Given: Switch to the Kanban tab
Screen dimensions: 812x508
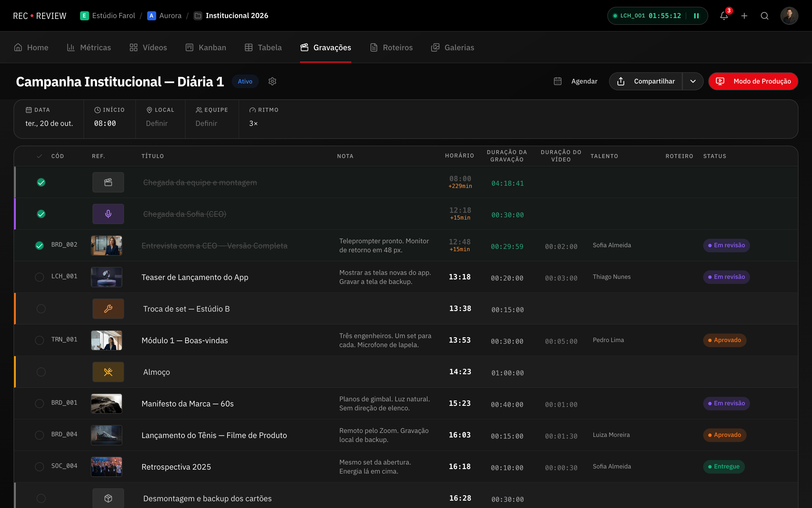Looking at the screenshot, I should click(206, 47).
